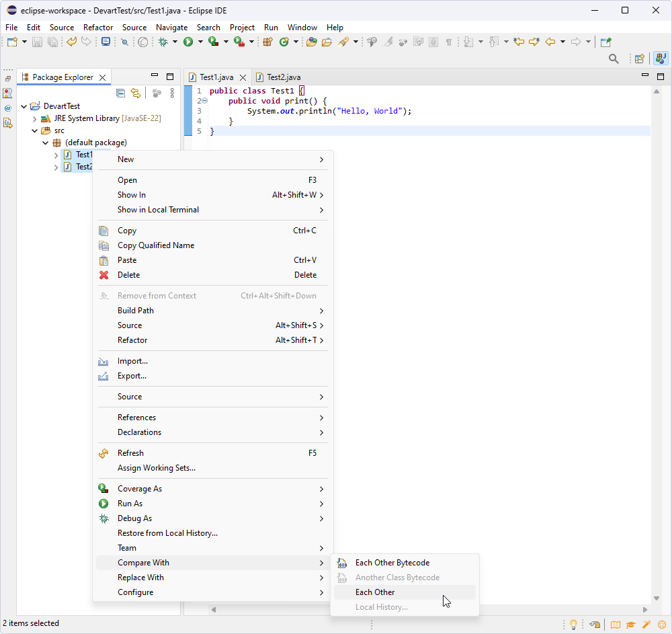Go to Last Edit Location arrow

tap(519, 42)
